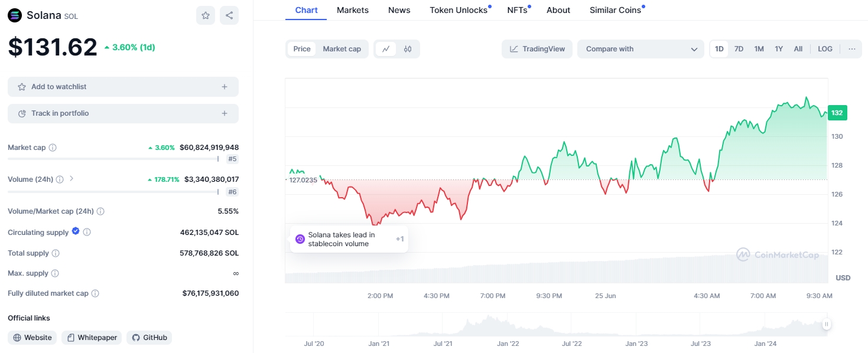The height and width of the screenshot is (353, 868).
Task: Click the Solana logo icon
Action: tap(15, 15)
